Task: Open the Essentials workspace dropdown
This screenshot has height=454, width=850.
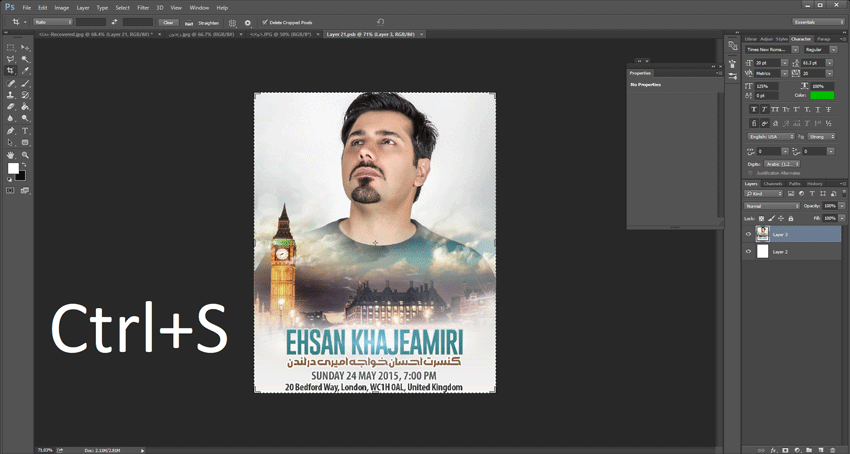Action: [x=818, y=22]
